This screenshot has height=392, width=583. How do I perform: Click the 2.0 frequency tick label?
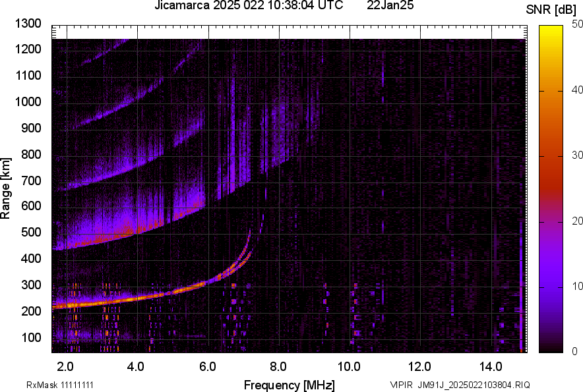[x=66, y=366]
